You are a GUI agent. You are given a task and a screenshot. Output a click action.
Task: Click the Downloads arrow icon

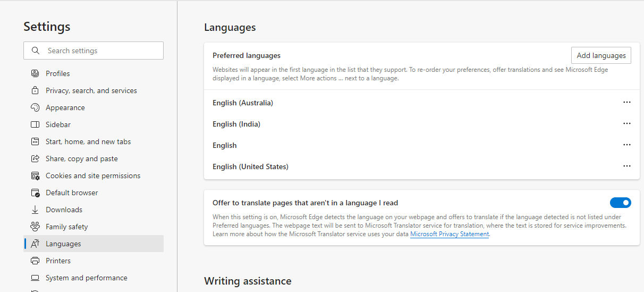(35, 210)
